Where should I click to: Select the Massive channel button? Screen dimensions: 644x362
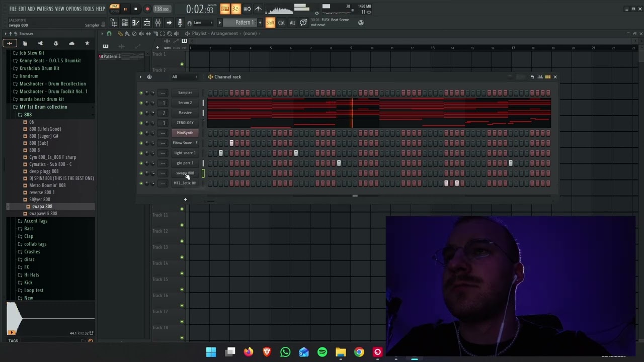[x=185, y=113]
